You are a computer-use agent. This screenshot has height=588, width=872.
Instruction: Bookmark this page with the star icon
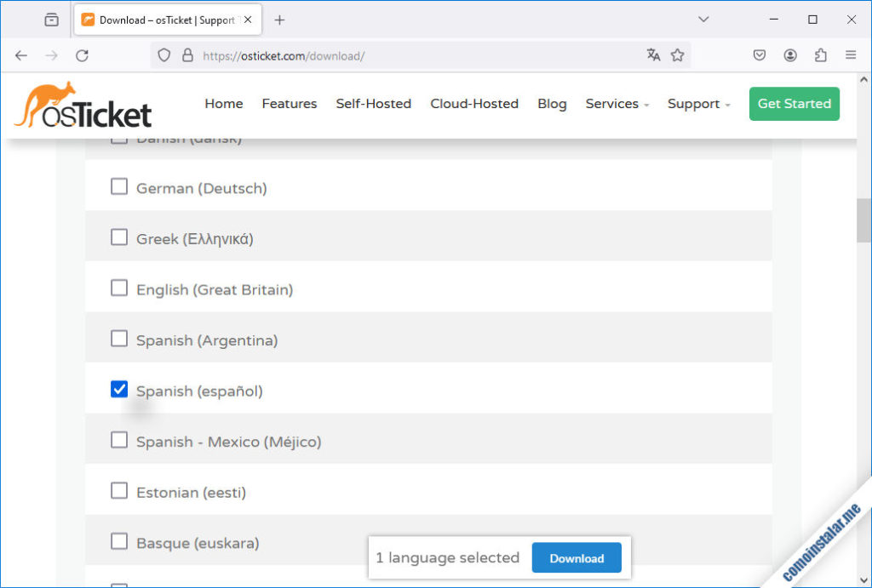(677, 55)
